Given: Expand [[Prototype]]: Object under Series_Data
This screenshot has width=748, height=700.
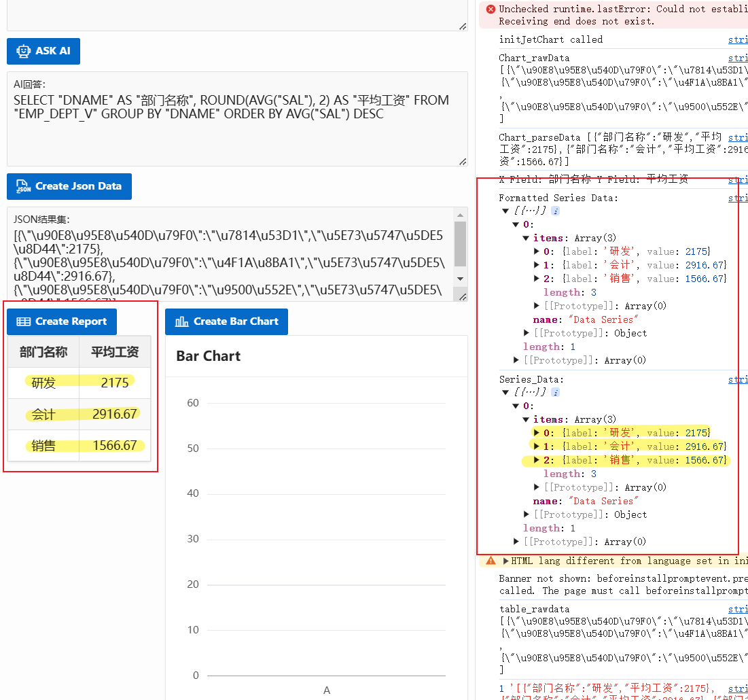Looking at the screenshot, I should tap(527, 515).
